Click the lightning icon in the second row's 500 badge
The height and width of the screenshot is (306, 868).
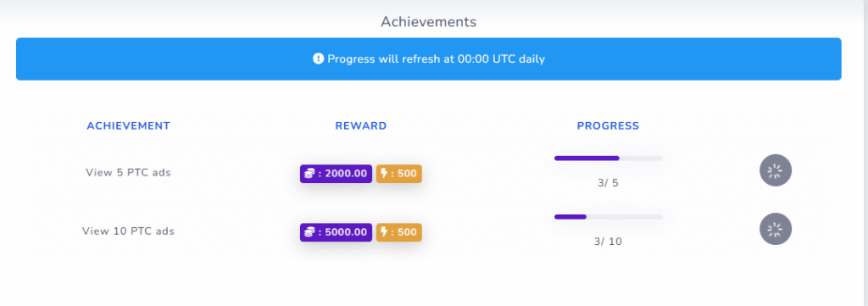pyautogui.click(x=384, y=232)
